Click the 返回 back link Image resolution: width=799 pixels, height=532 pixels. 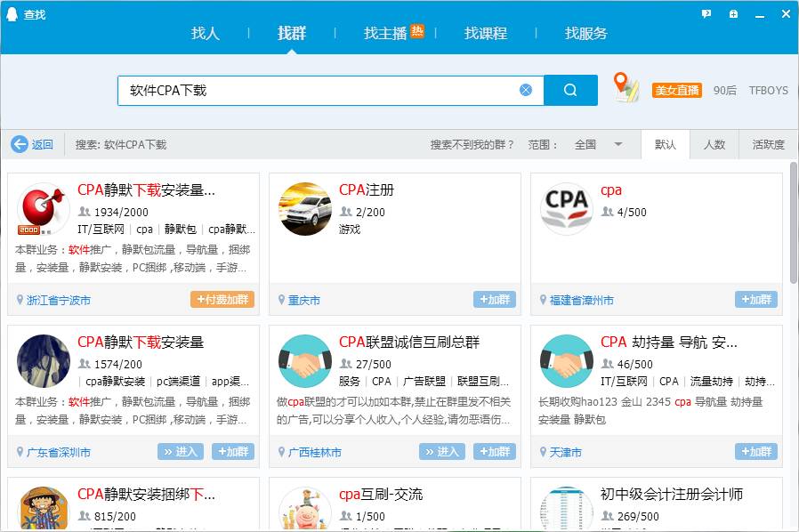click(43, 145)
